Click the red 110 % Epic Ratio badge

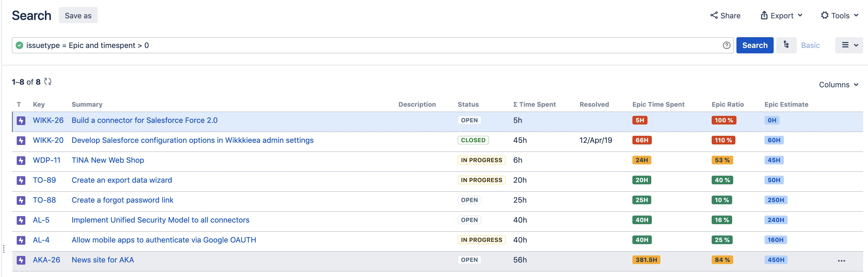pos(723,140)
